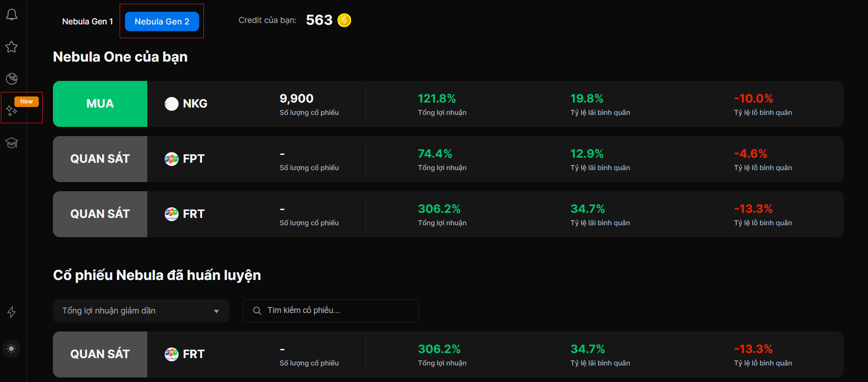868x382 pixels.
Task: Click the green MUA button for NKG
Action: pos(100,104)
